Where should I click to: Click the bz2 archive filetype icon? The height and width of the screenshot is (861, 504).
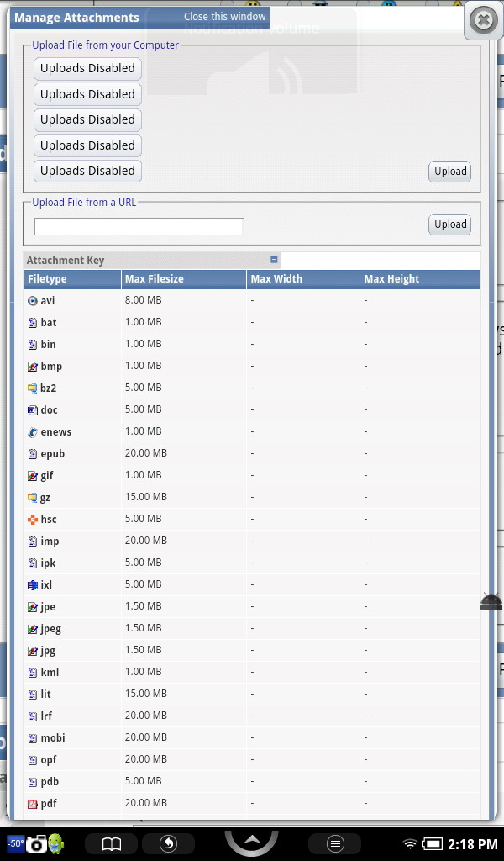click(x=33, y=388)
